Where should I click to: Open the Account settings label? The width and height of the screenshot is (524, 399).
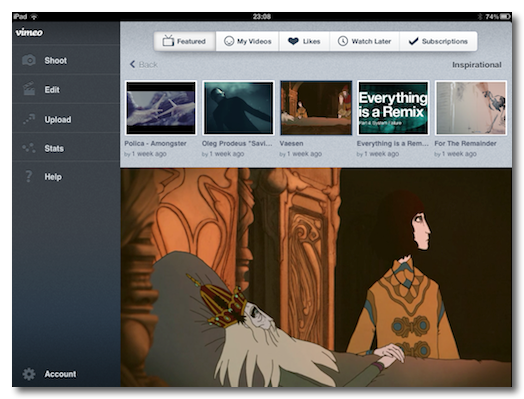click(x=60, y=374)
